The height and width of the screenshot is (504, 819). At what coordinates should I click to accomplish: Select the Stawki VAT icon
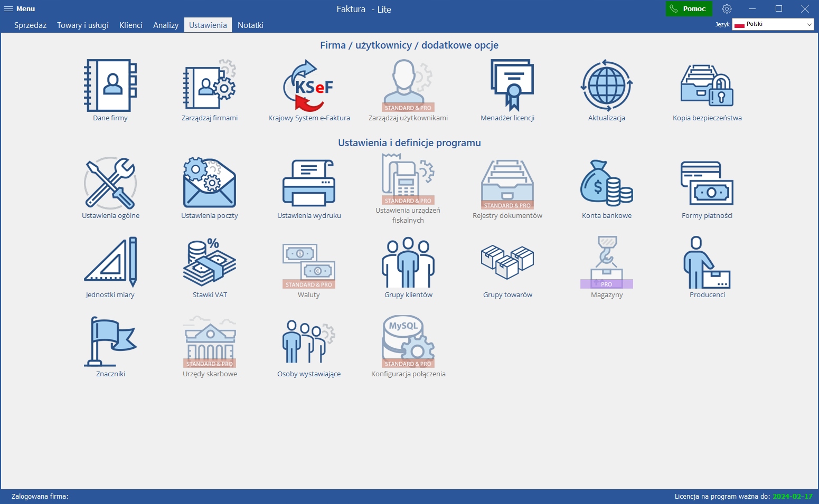click(x=210, y=262)
